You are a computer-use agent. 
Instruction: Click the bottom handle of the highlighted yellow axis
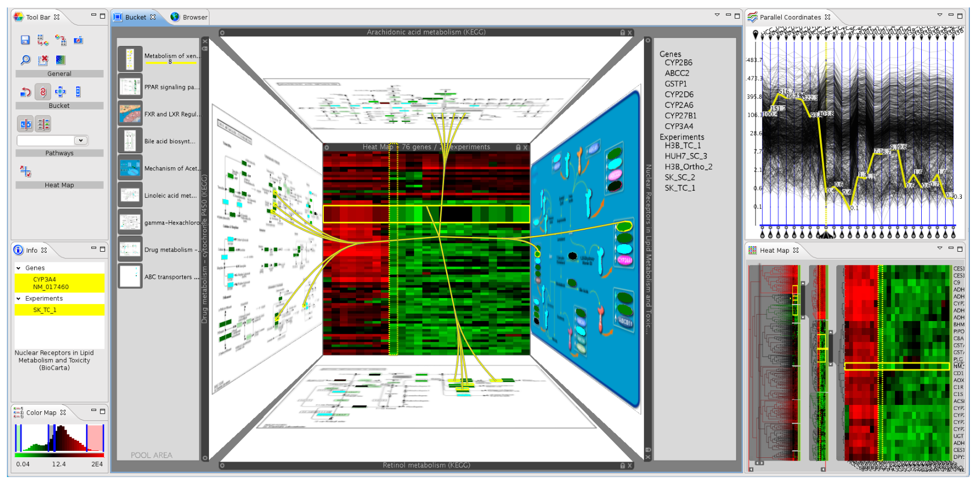826,233
